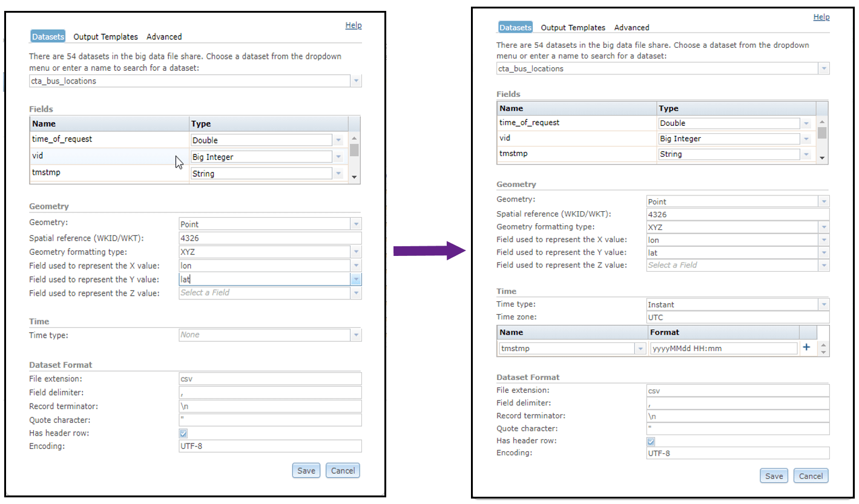Open Geometry formatting XYZ dropdown, right dialog
This screenshot has width=859, height=504.
tap(823, 227)
